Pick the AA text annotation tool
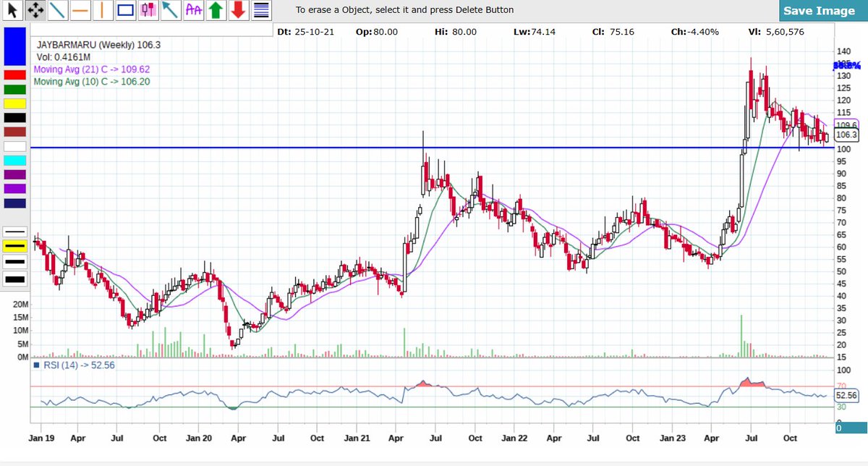868x466 pixels. [192, 10]
